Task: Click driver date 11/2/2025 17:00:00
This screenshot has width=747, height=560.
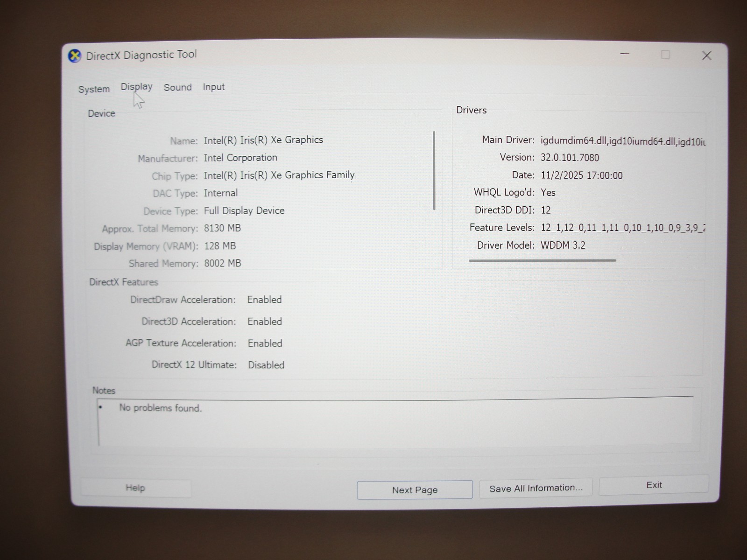Action: (x=582, y=175)
